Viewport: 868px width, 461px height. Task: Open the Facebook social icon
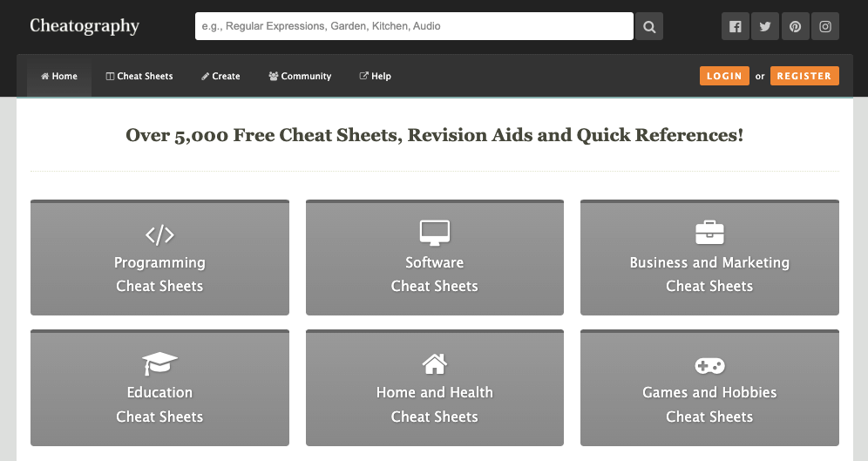pos(736,26)
